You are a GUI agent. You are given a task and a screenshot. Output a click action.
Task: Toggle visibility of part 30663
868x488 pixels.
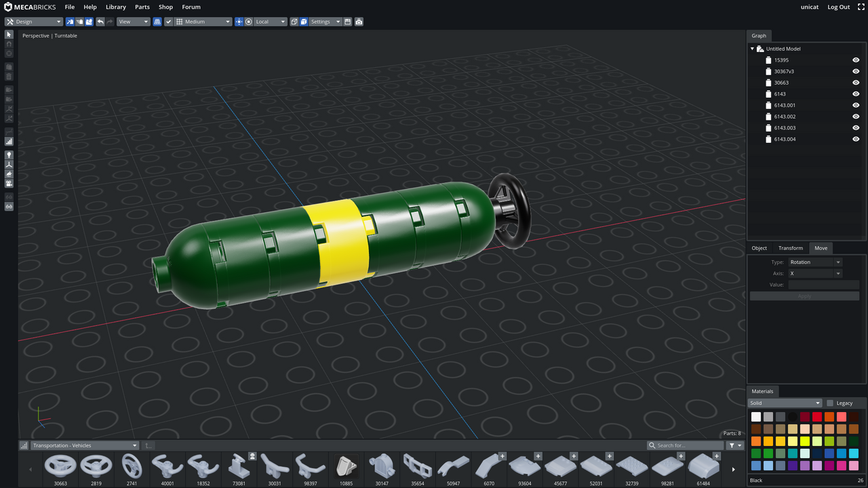click(856, 83)
